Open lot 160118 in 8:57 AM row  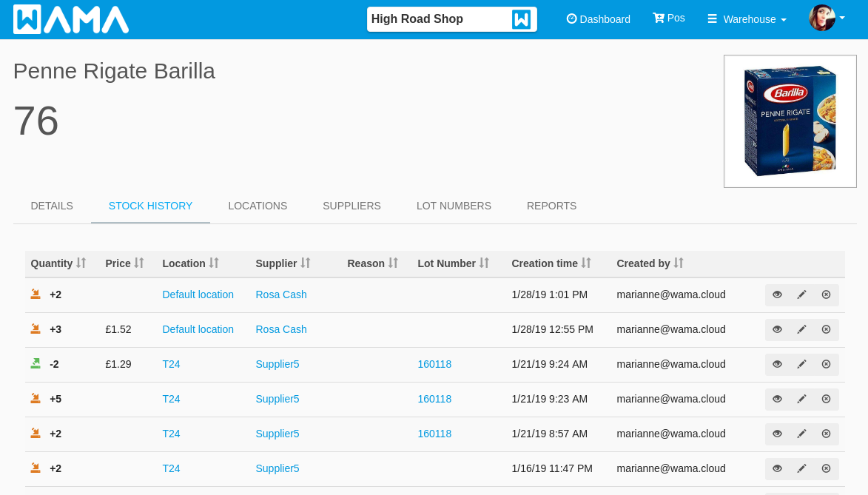pos(434,434)
